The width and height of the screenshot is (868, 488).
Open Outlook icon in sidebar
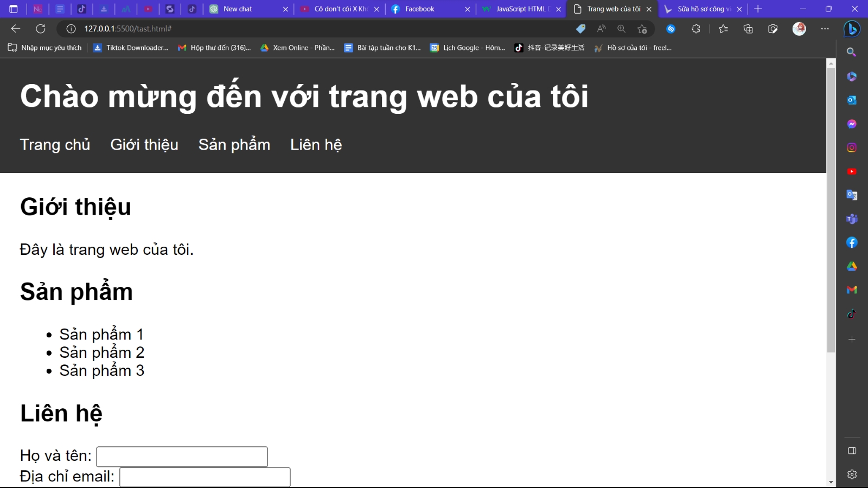(852, 100)
